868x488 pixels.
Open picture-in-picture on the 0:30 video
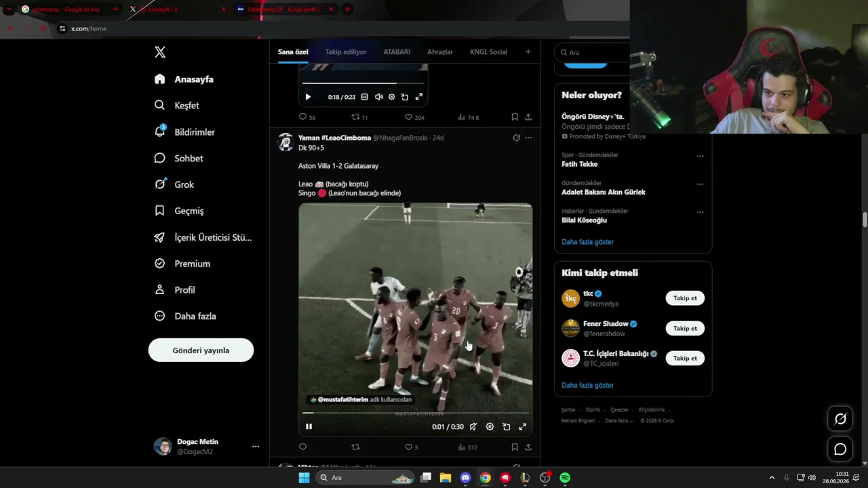pyautogui.click(x=506, y=427)
